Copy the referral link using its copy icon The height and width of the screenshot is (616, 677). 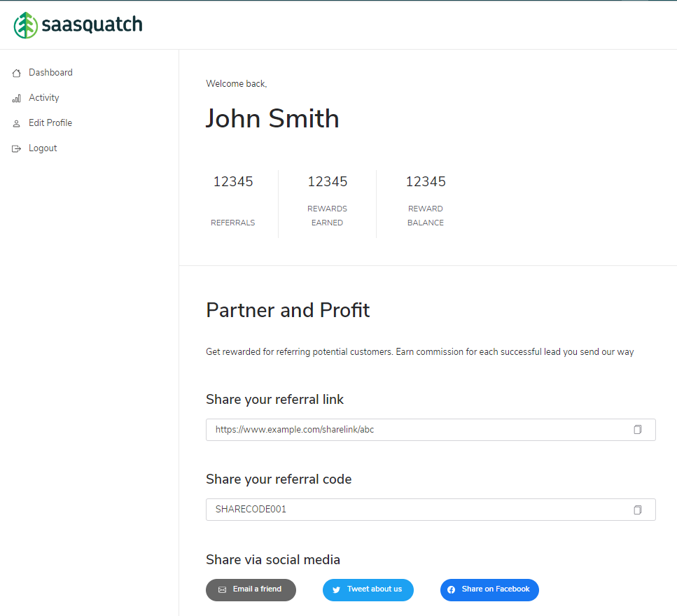(637, 429)
